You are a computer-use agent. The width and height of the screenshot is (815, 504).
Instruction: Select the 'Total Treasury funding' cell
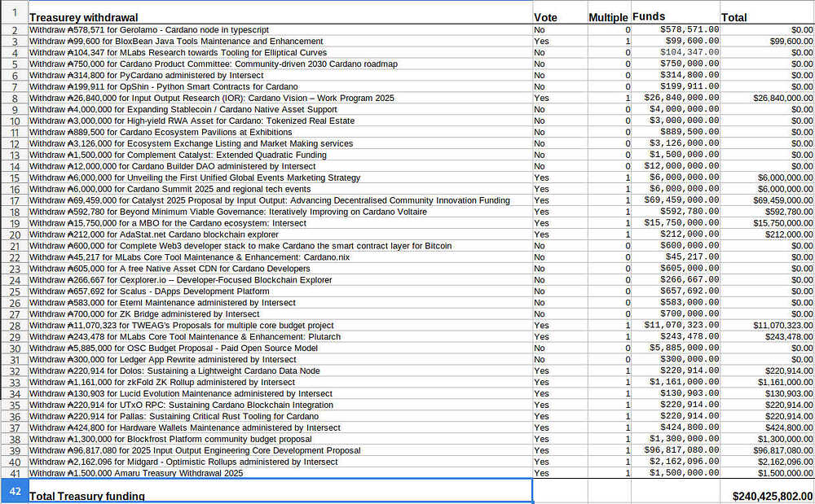click(280, 490)
